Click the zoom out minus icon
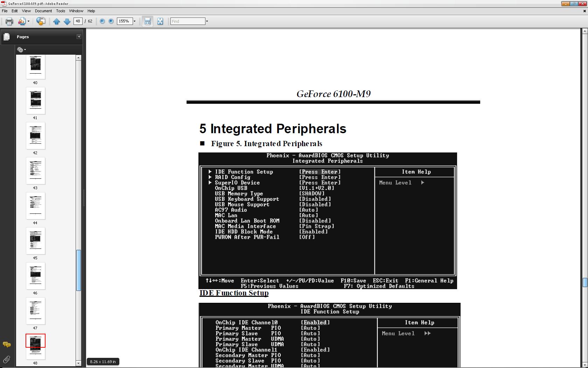The height and width of the screenshot is (368, 588). tap(102, 21)
